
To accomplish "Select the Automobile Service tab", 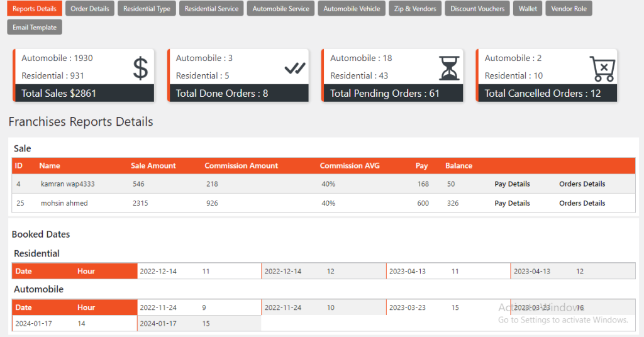I will pos(280,9).
